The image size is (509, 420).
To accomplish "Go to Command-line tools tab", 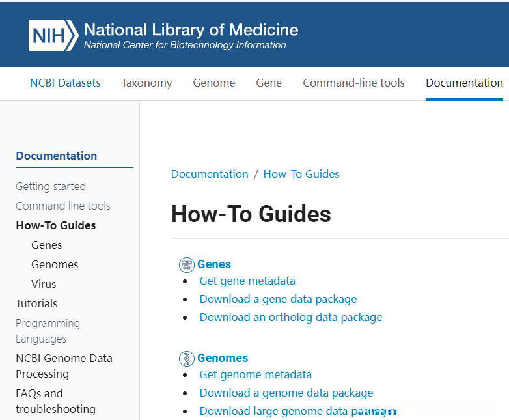I will tap(353, 83).
